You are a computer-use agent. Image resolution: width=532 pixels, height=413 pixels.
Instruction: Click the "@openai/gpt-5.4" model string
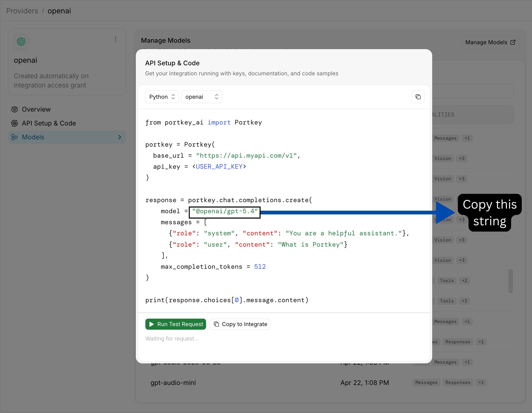[225, 211]
